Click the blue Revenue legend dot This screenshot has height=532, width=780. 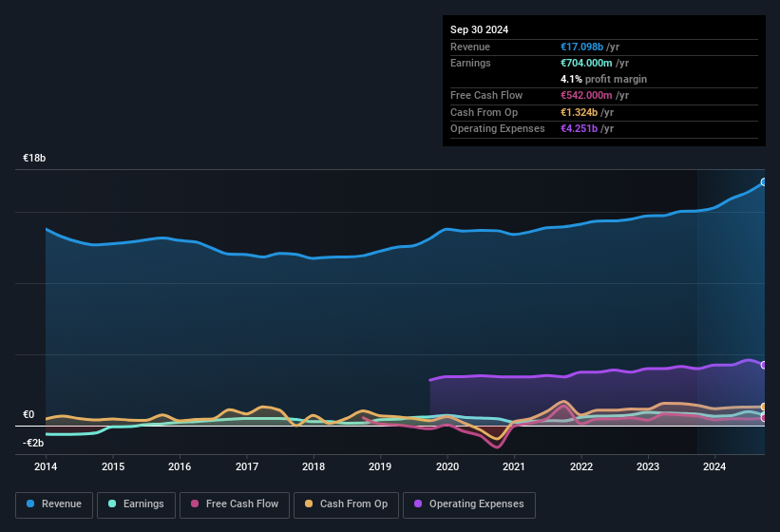pos(31,504)
